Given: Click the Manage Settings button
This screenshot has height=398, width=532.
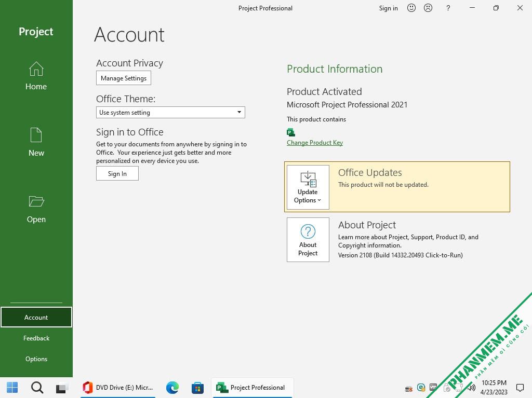Looking at the screenshot, I should (x=124, y=78).
